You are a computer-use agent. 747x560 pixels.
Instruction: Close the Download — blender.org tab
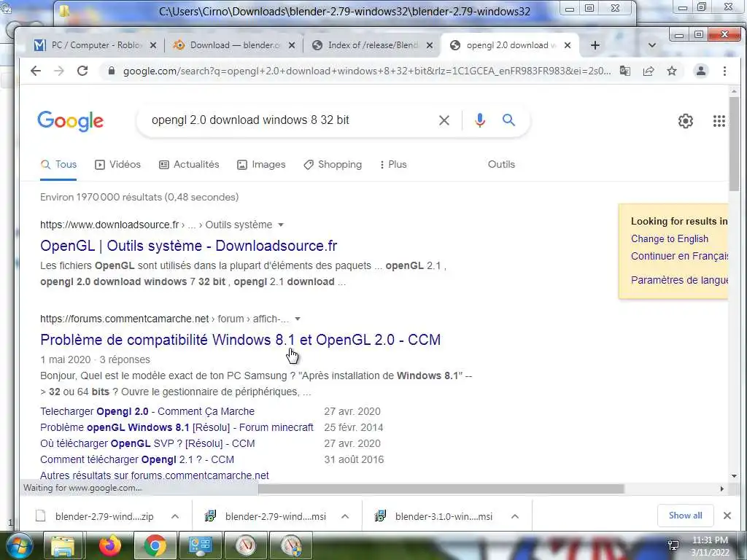pyautogui.click(x=292, y=45)
